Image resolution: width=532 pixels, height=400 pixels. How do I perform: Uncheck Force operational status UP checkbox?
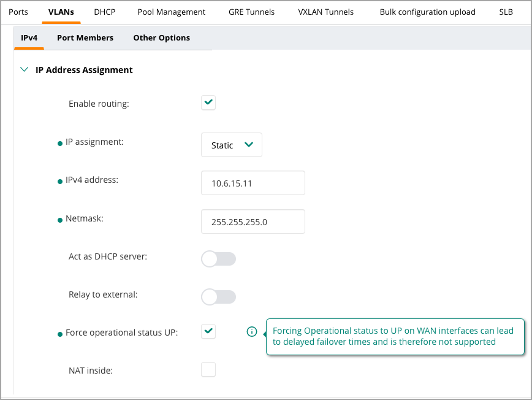208,331
